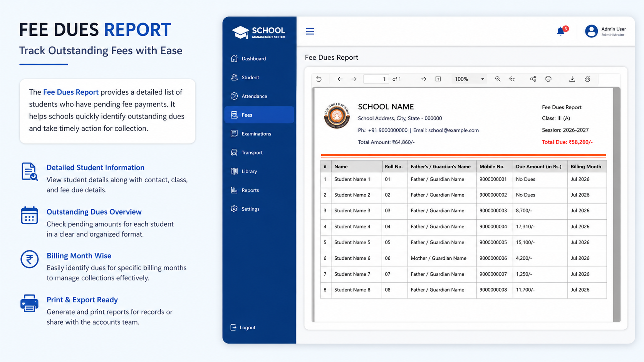Viewport: 644px width, 362px height.
Task: Open the Examinations menu item
Action: click(259, 133)
